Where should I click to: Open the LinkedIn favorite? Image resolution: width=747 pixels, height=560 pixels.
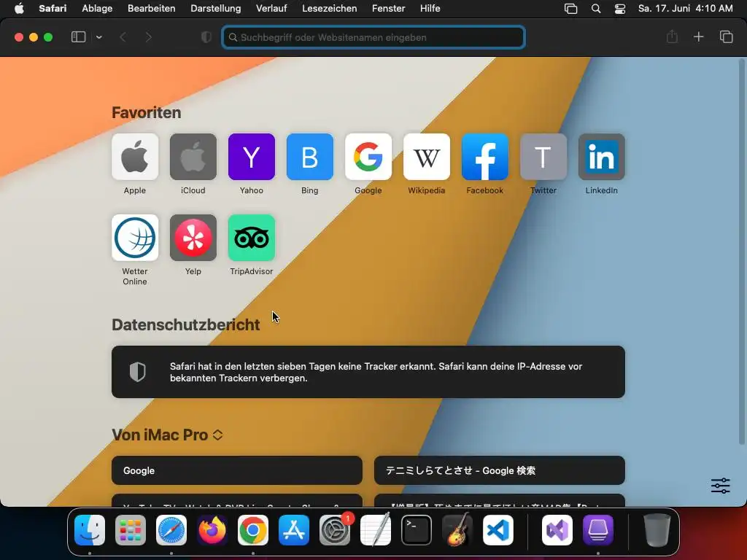[602, 157]
